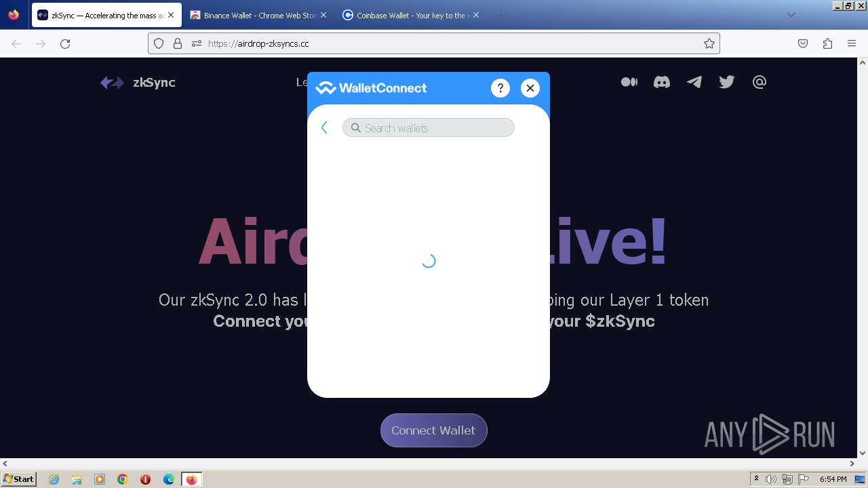The width and height of the screenshot is (868, 488).
Task: Go back one page in browser
Action: point(16,43)
